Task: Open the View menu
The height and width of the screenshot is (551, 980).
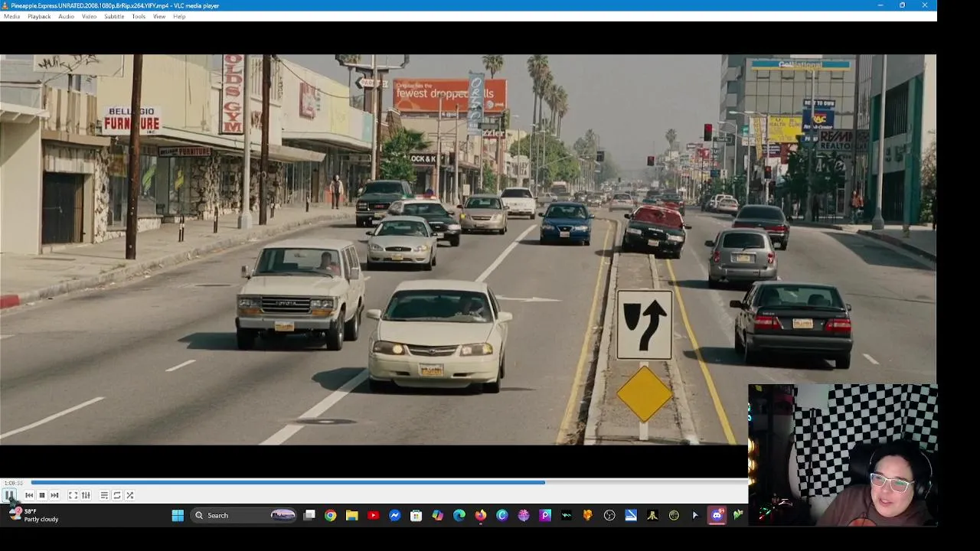Action: tap(159, 16)
